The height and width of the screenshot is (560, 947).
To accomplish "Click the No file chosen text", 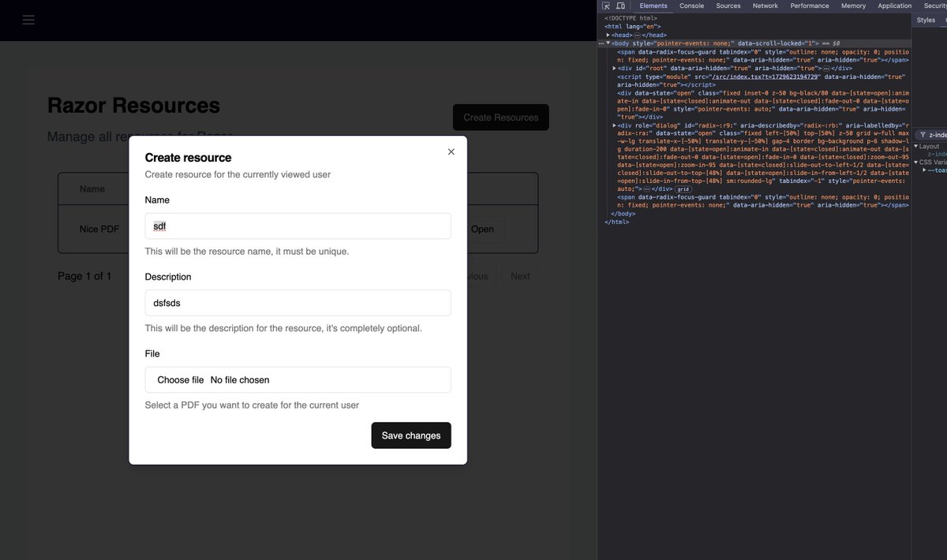I will tap(240, 379).
